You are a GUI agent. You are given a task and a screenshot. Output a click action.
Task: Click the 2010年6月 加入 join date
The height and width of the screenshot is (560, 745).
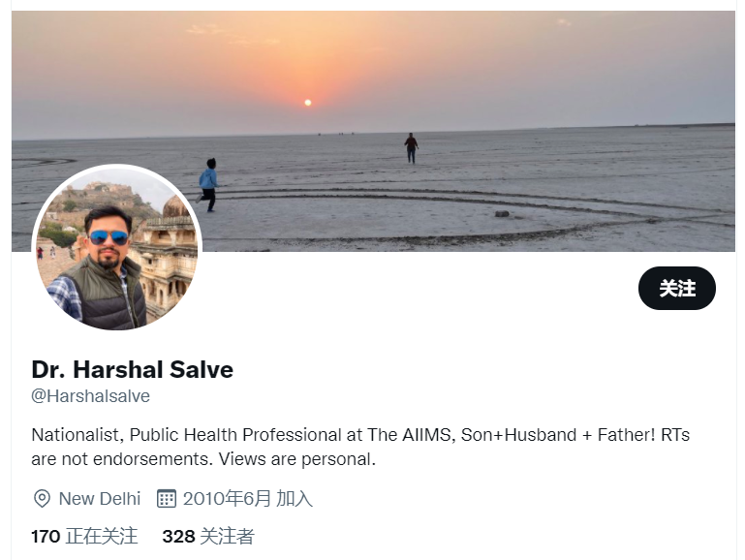[248, 499]
